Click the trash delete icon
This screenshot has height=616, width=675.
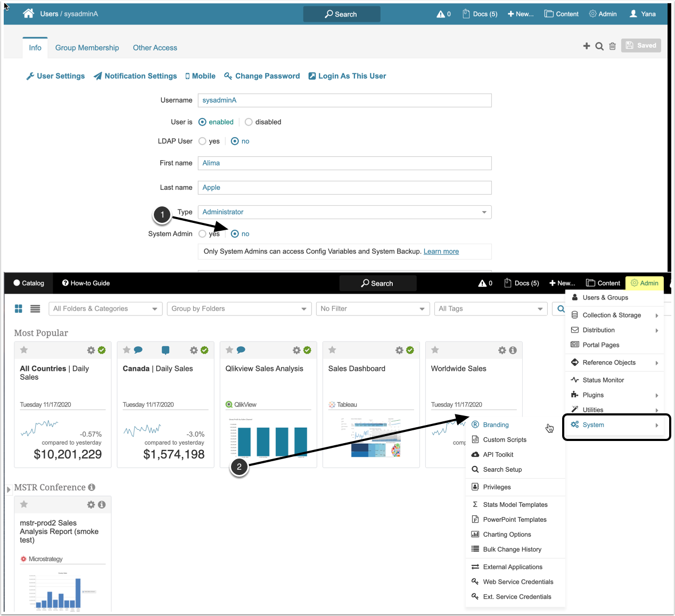coord(613,46)
